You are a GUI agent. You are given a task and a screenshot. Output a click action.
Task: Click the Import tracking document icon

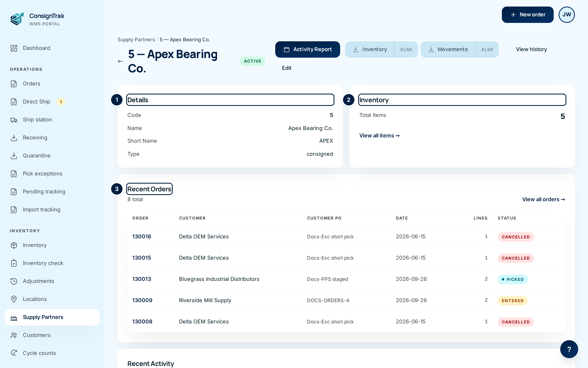click(x=14, y=210)
